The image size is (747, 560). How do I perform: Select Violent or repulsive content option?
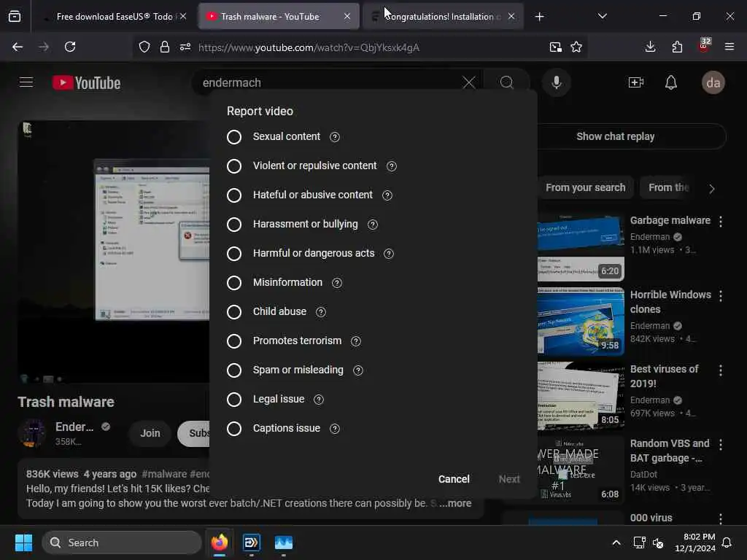click(x=234, y=166)
